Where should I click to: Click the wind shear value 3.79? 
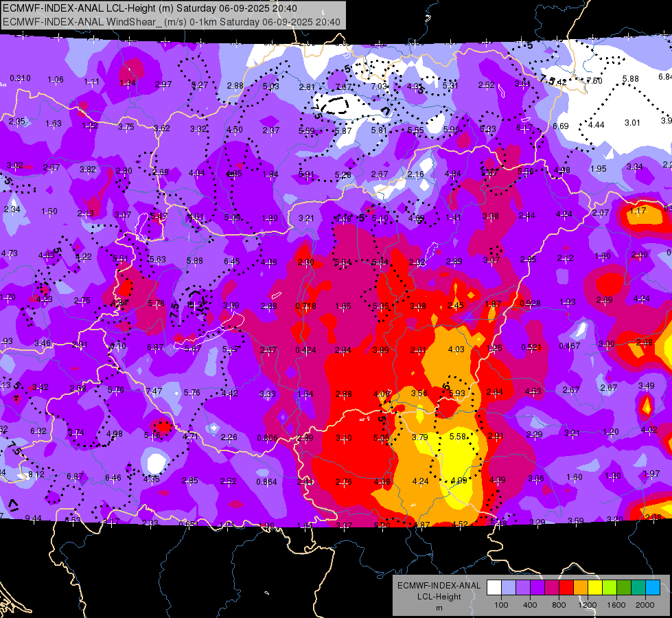click(x=420, y=437)
